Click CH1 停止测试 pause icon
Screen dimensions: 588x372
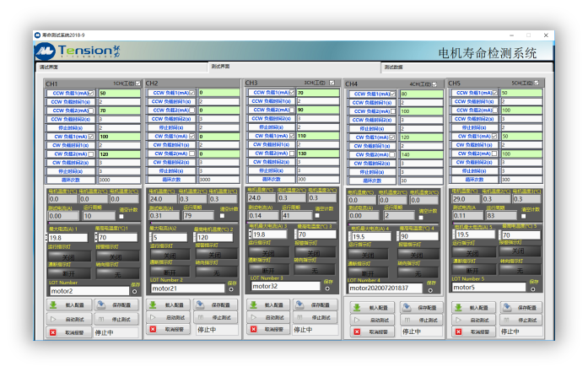[x=101, y=320]
